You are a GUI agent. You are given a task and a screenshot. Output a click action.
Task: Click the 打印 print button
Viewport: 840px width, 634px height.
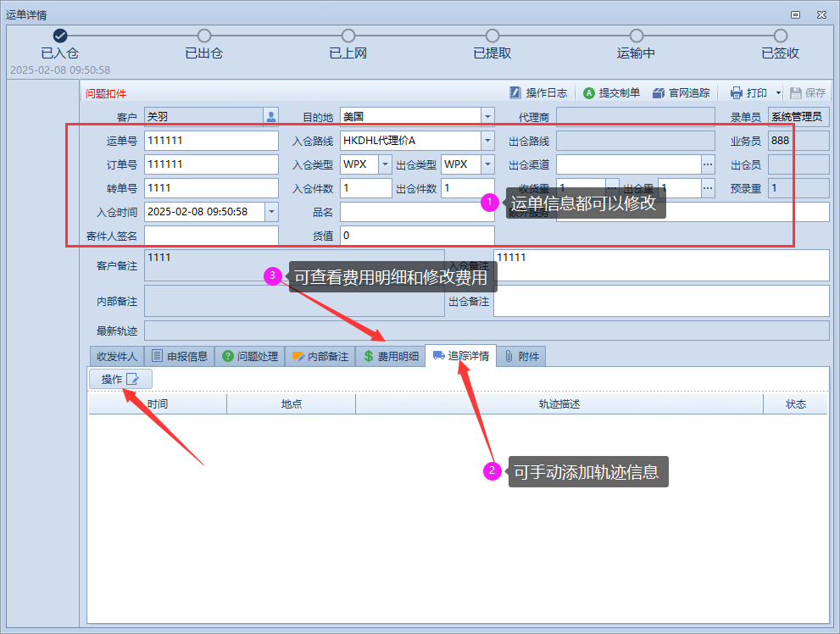pos(749,93)
